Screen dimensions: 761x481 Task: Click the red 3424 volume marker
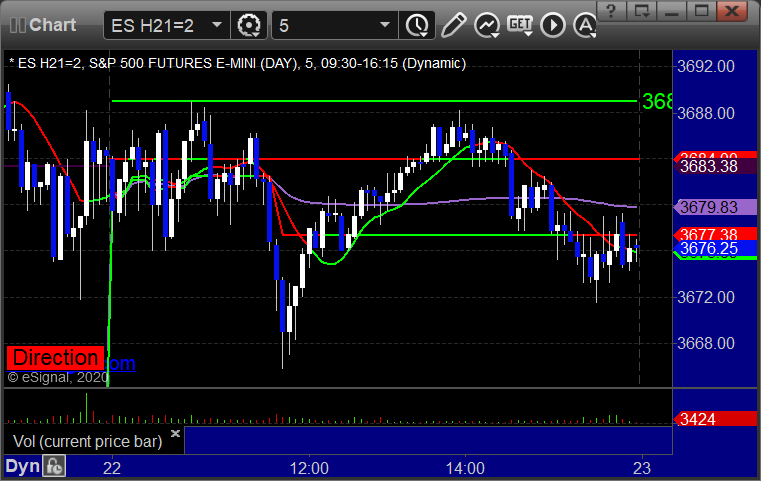pyautogui.click(x=715, y=419)
